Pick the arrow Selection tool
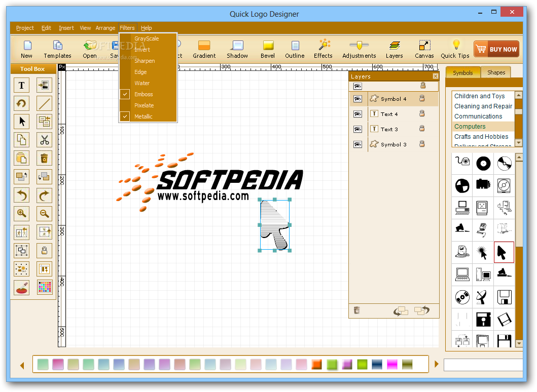 point(22,122)
